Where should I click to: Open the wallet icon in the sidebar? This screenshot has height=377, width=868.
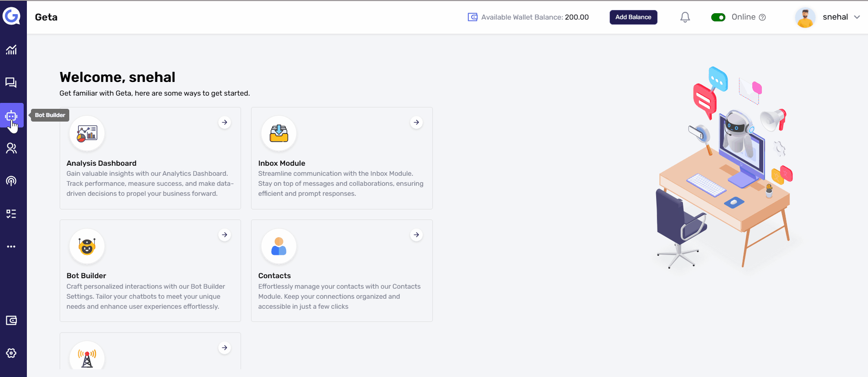11,321
